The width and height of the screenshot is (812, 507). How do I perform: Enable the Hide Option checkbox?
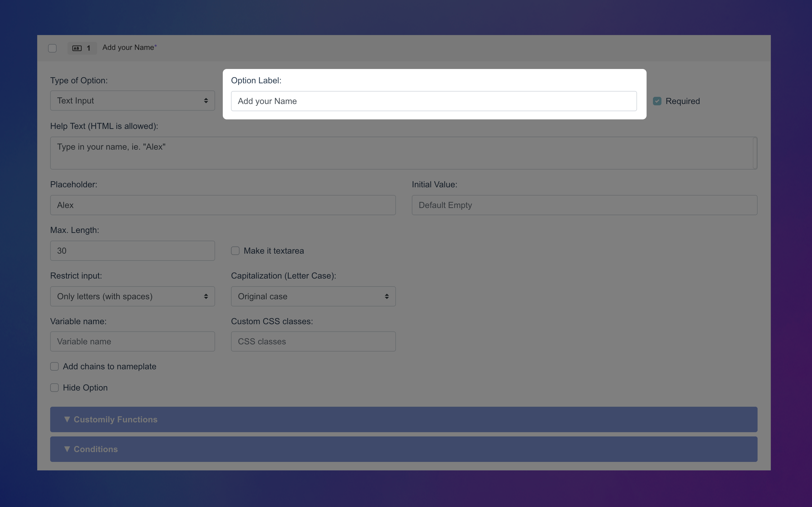tap(54, 388)
